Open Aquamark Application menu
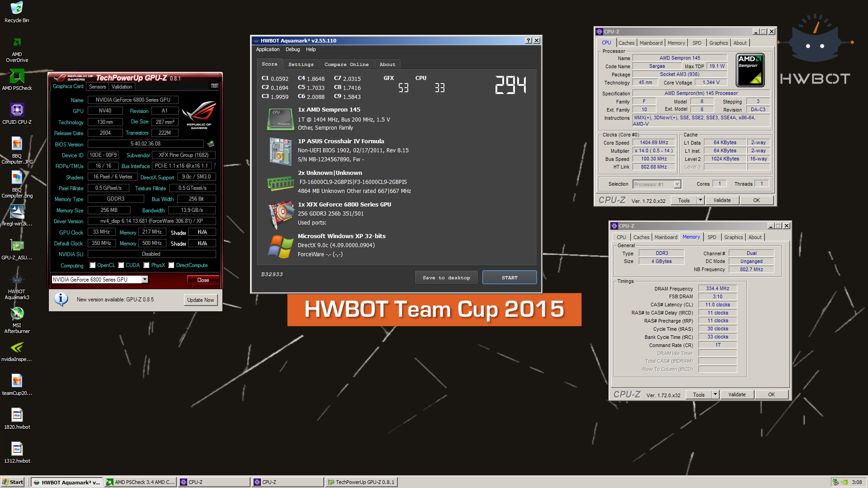 click(268, 50)
